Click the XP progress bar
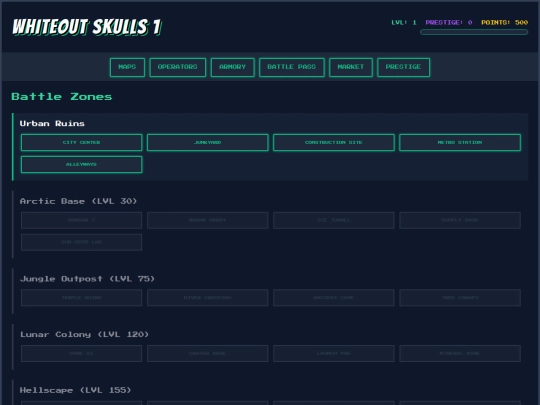The width and height of the screenshot is (540, 405). [x=474, y=32]
